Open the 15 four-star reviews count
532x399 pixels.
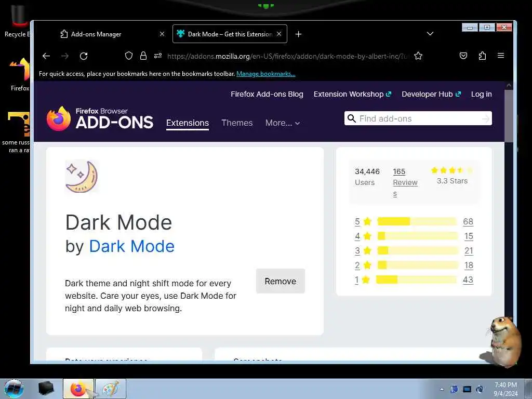pyautogui.click(x=469, y=236)
